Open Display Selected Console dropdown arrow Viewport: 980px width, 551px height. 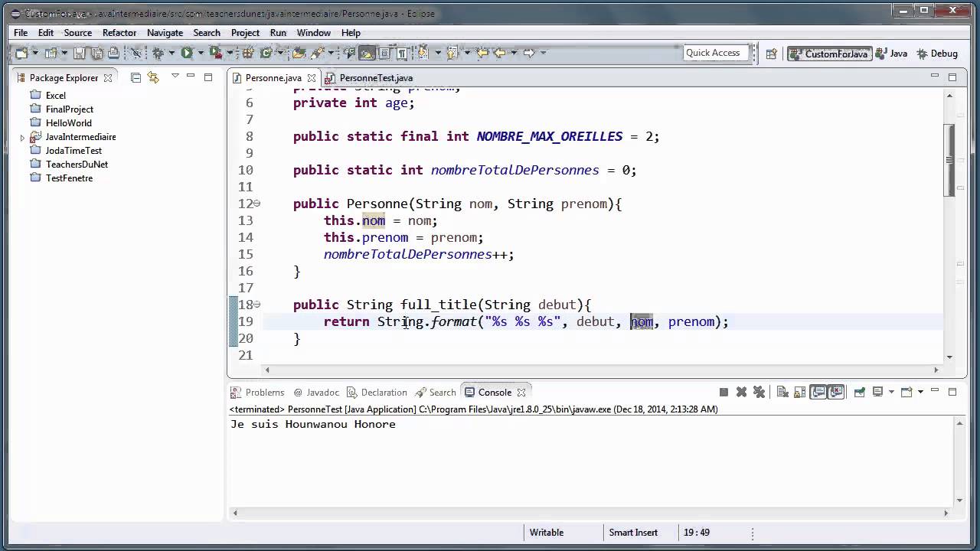tap(891, 392)
